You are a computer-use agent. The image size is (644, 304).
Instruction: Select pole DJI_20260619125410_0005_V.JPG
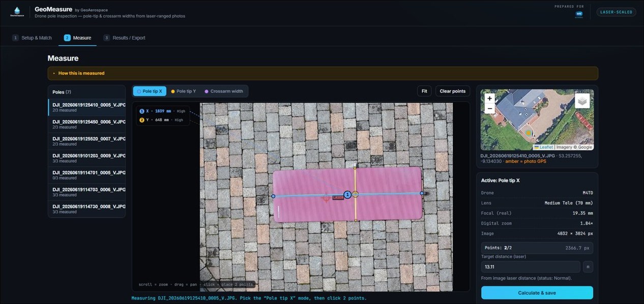pyautogui.click(x=87, y=107)
